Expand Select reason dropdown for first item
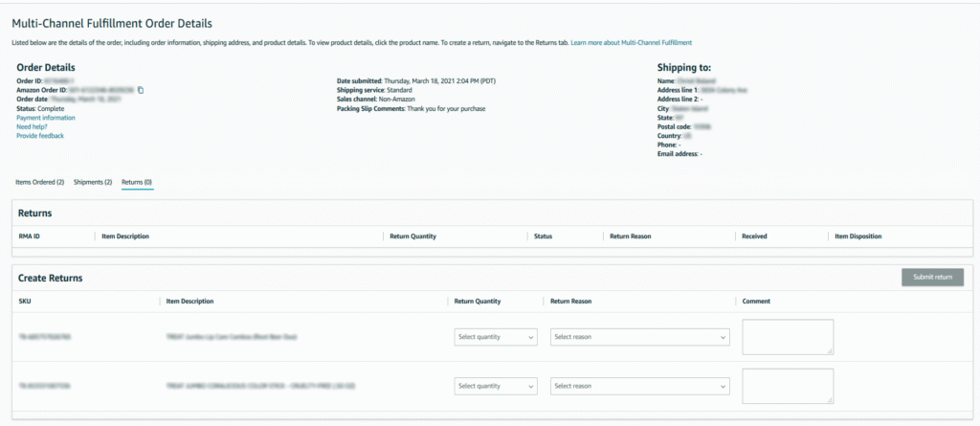This screenshot has width=980, height=426. 640,337
